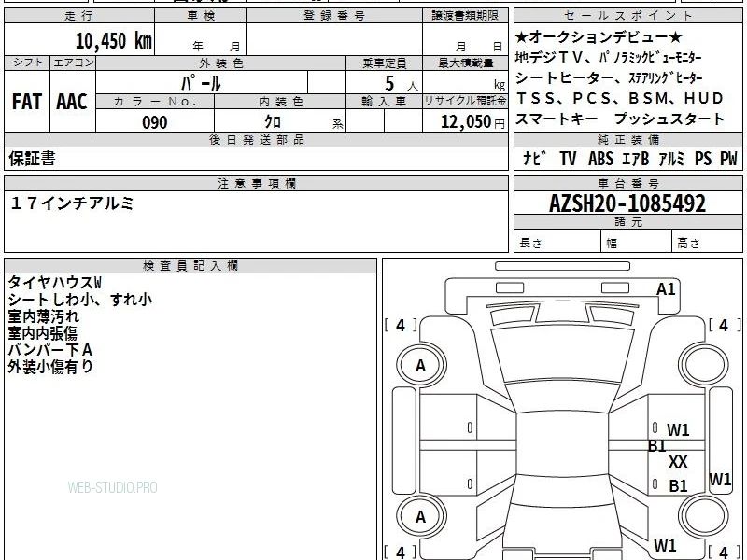The image size is (747, 560).
Task: Click the セールスポイント header
Action: [x=627, y=16]
